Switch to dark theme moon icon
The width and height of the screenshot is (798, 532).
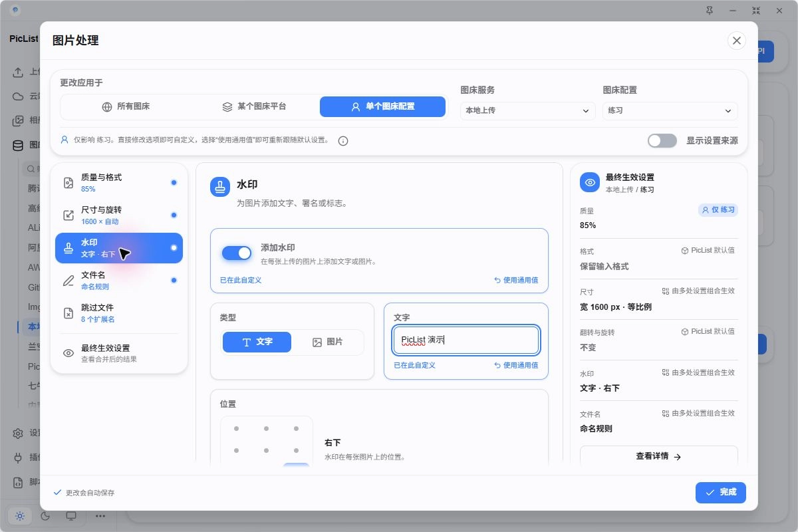[45, 515]
